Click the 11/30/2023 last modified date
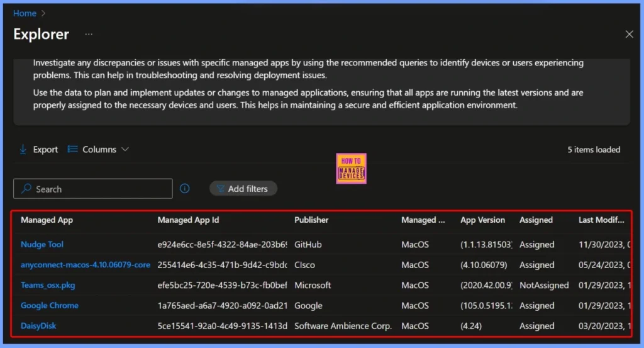Screen dimensions: 644x348 pos(604,244)
